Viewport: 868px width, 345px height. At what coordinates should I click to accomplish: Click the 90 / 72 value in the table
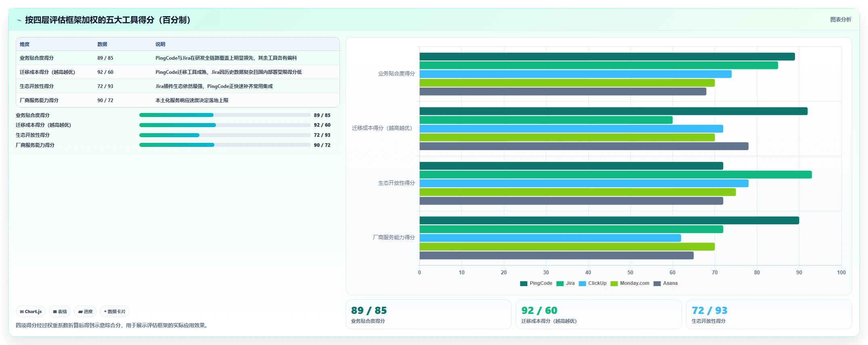click(x=105, y=100)
